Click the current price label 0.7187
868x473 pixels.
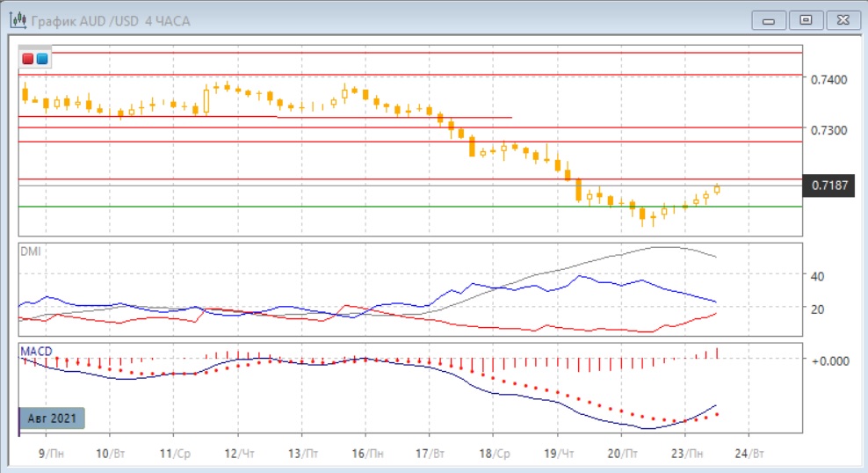(x=830, y=185)
